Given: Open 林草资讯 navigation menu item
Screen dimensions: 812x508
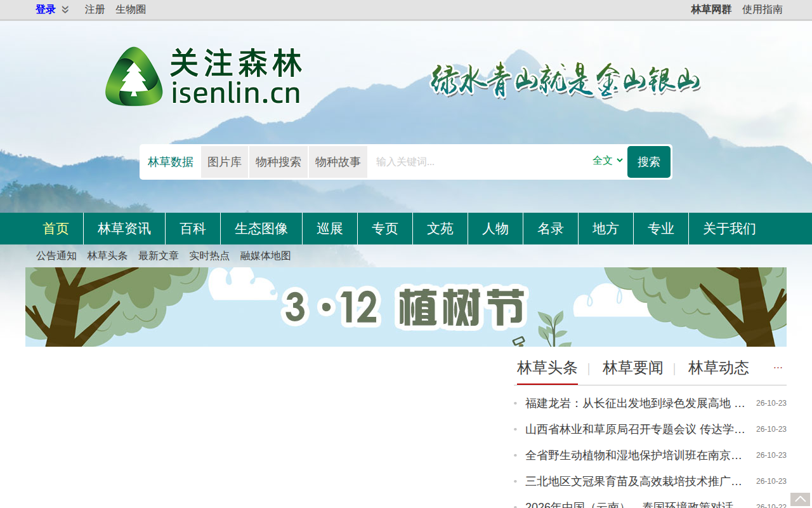Looking at the screenshot, I should 124,229.
